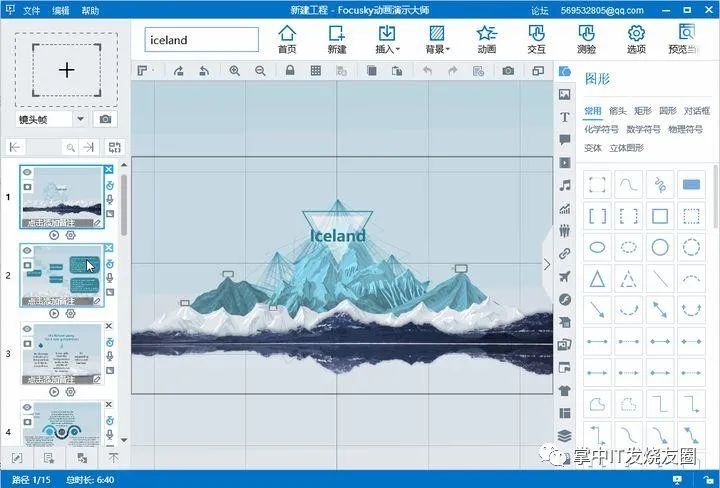
Task: Click the iceland project name field
Action: pos(202,40)
